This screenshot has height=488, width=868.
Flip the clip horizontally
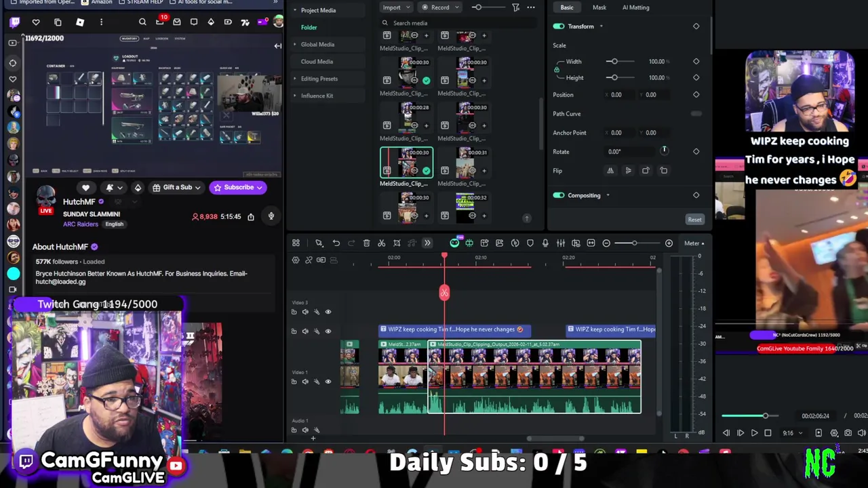(x=610, y=171)
